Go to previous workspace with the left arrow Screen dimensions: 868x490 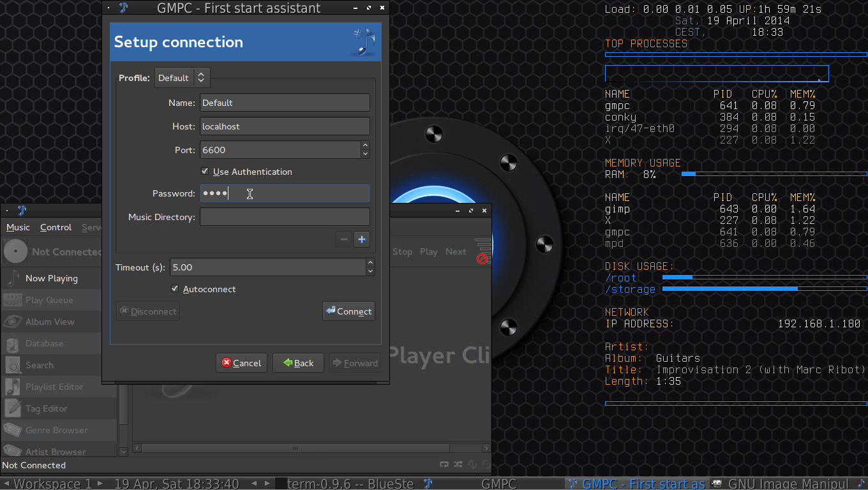6,484
